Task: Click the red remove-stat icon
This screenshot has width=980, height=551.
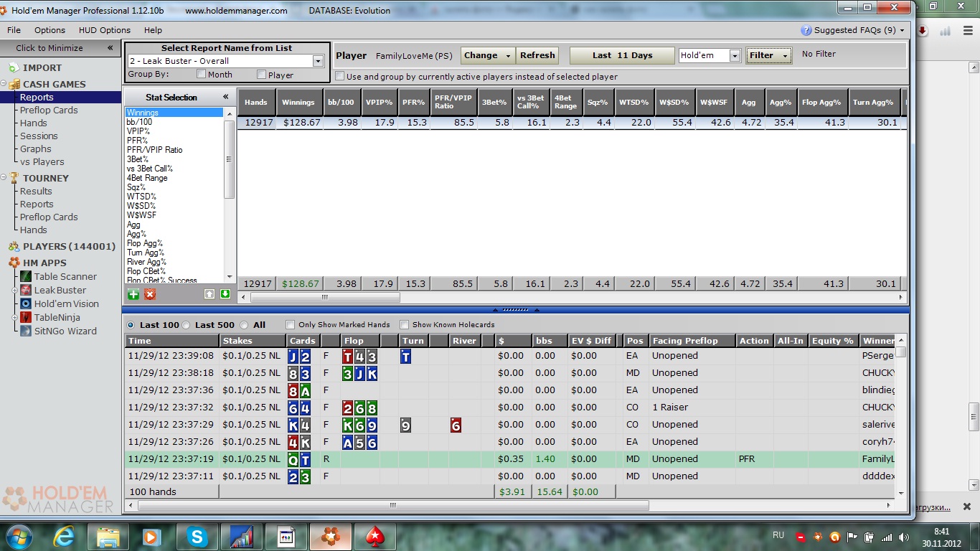Action: tap(150, 294)
